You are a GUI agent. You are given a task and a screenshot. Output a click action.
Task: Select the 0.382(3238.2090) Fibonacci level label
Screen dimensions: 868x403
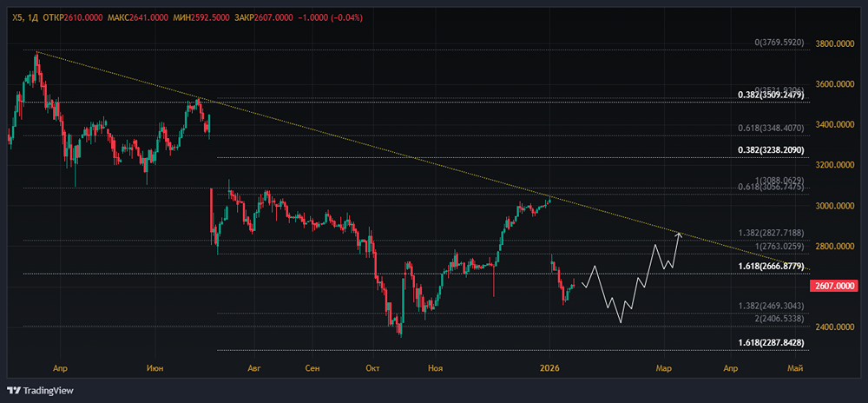pos(771,150)
